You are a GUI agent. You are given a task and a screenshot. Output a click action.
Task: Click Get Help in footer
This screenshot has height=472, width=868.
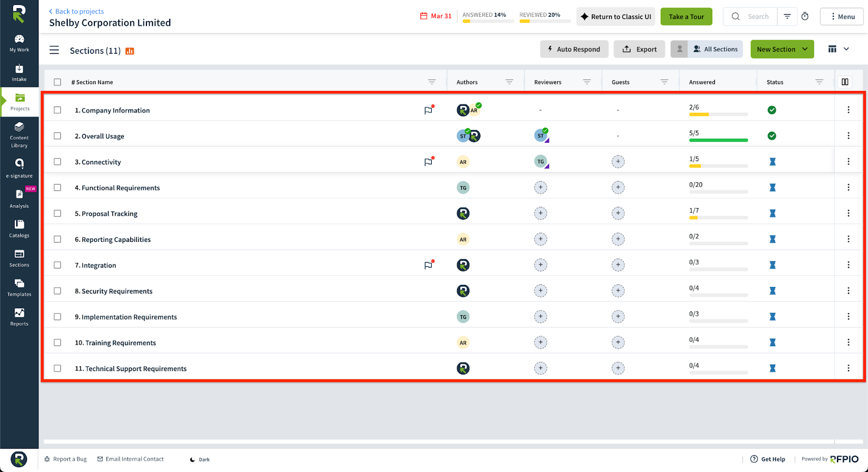768,459
